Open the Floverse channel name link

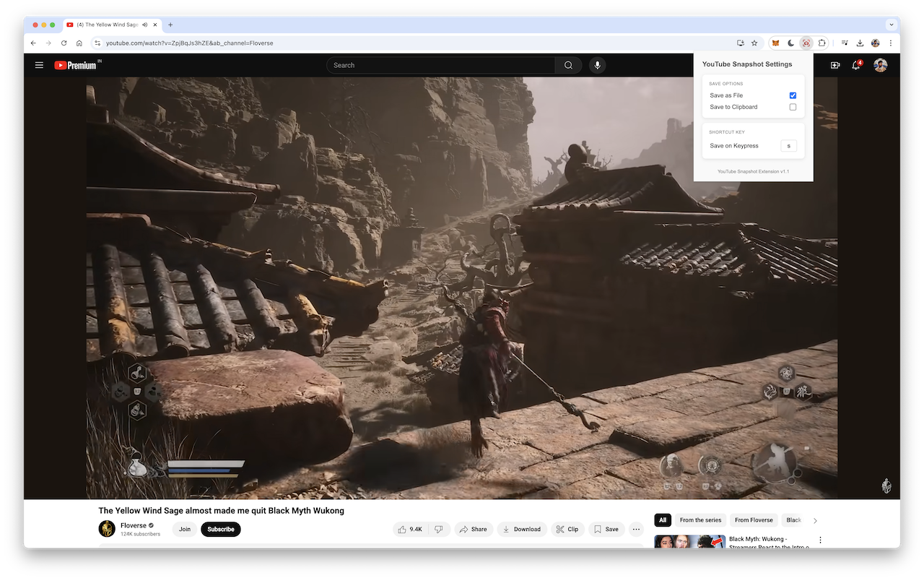click(x=133, y=525)
